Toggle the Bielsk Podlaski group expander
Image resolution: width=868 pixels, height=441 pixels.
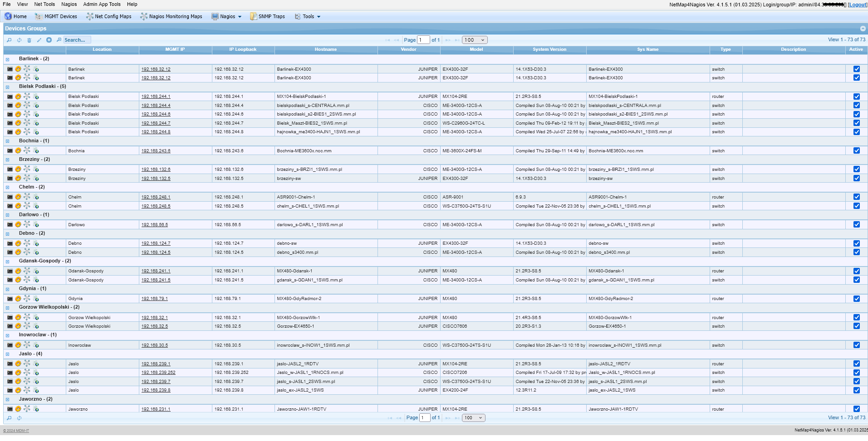point(7,87)
